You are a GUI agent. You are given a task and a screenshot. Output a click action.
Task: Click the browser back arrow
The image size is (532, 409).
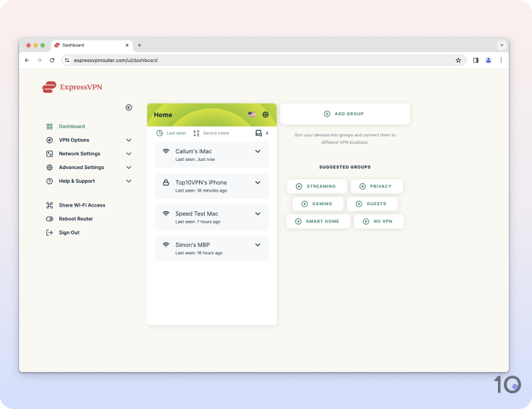pyautogui.click(x=27, y=61)
